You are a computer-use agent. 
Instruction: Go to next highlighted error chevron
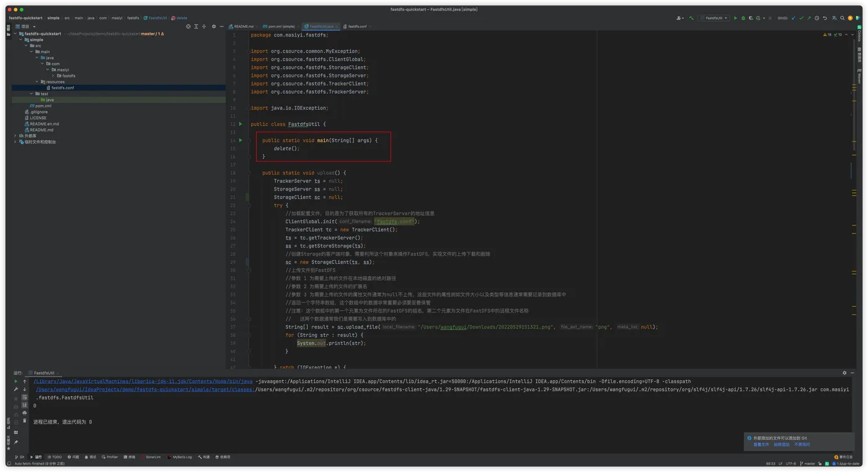click(852, 35)
